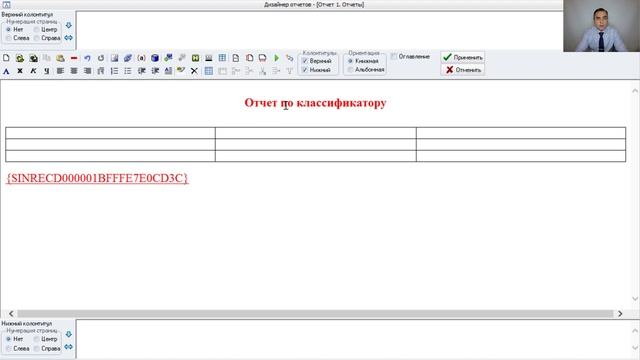This screenshot has width=640, height=360.
Task: Click the editor vertical scrollbar down arrow
Action: tap(635, 299)
